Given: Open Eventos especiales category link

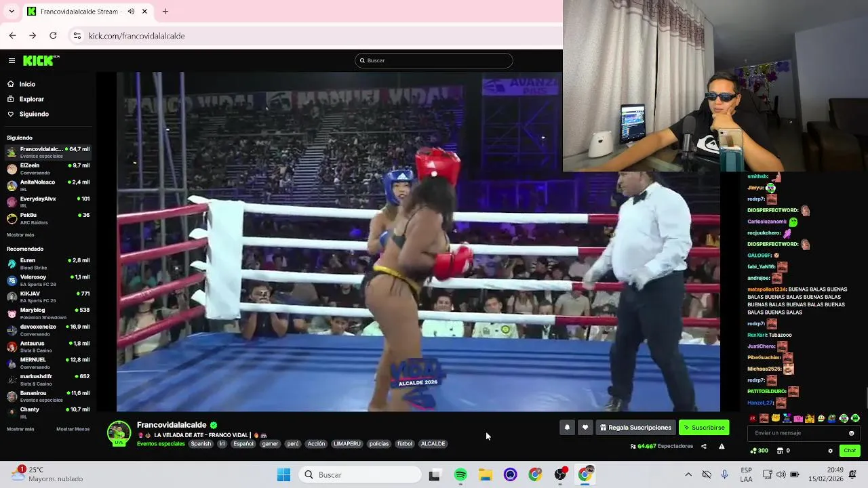Looking at the screenshot, I should pos(161,444).
